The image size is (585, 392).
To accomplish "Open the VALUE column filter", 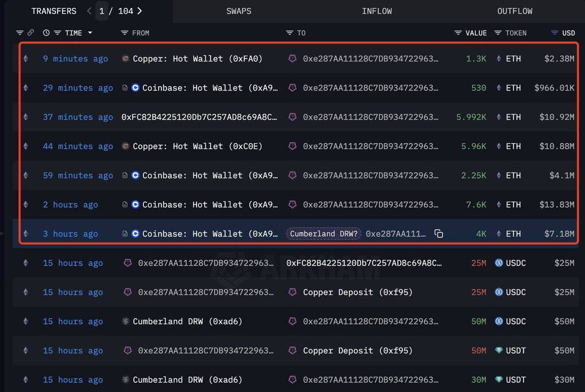I will (458, 33).
